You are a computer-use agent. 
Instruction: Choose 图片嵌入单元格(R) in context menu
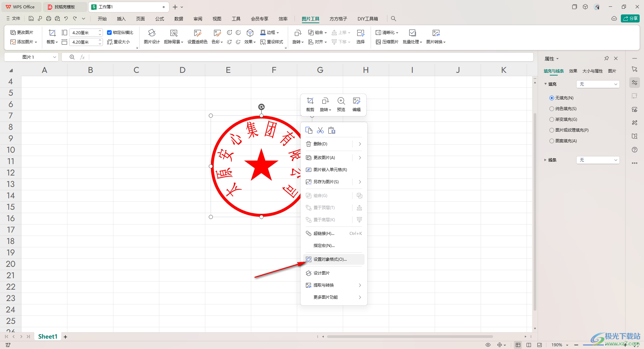[x=334, y=170]
